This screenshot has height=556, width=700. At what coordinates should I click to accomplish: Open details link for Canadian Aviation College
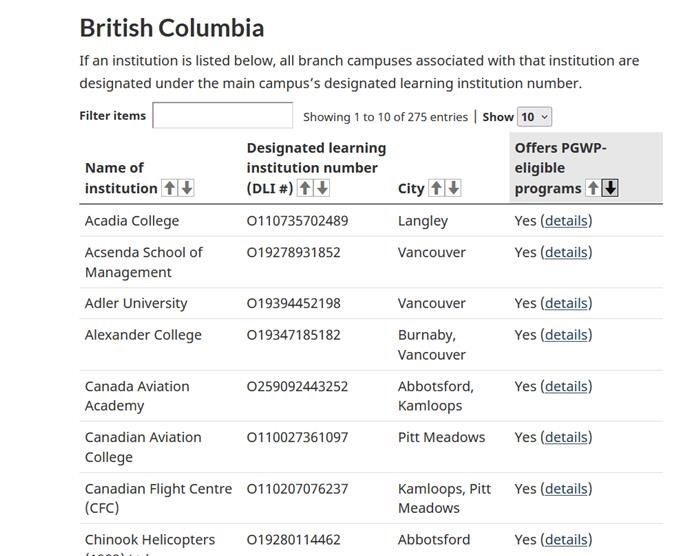[566, 437]
